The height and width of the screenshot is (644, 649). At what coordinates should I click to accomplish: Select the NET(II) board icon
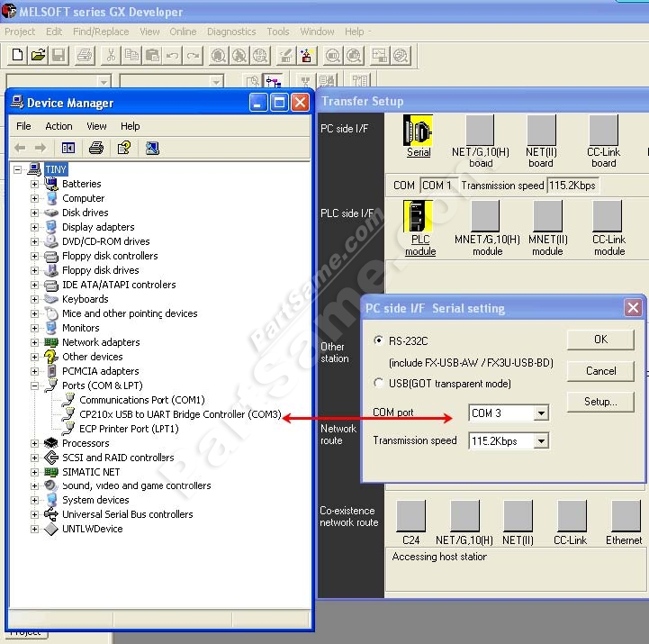(x=541, y=130)
